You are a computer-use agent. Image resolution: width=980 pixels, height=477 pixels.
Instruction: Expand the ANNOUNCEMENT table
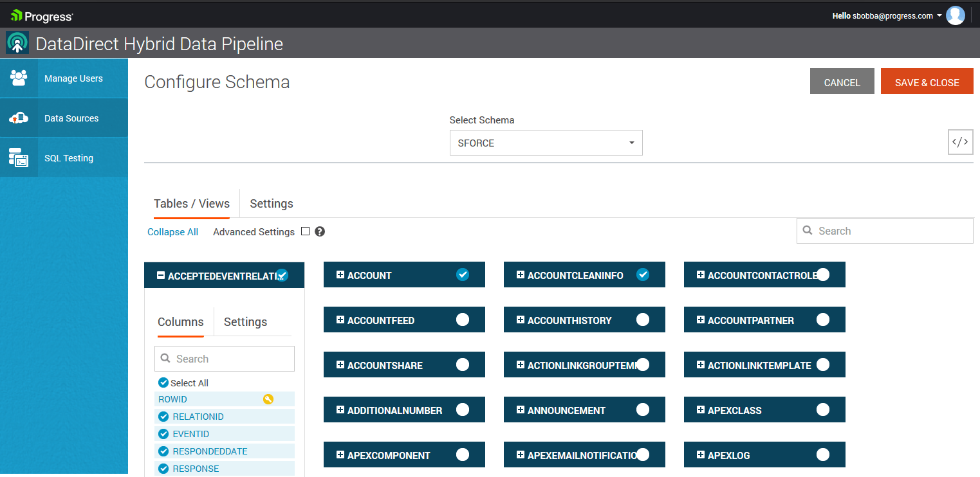(521, 410)
